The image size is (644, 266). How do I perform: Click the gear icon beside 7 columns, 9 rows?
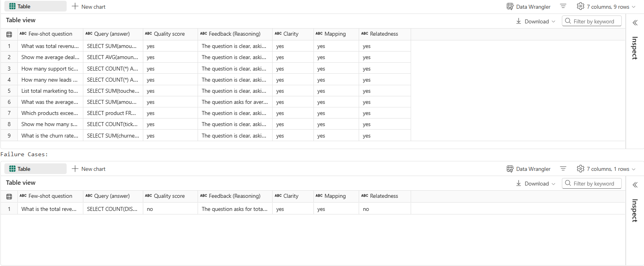(581, 6)
